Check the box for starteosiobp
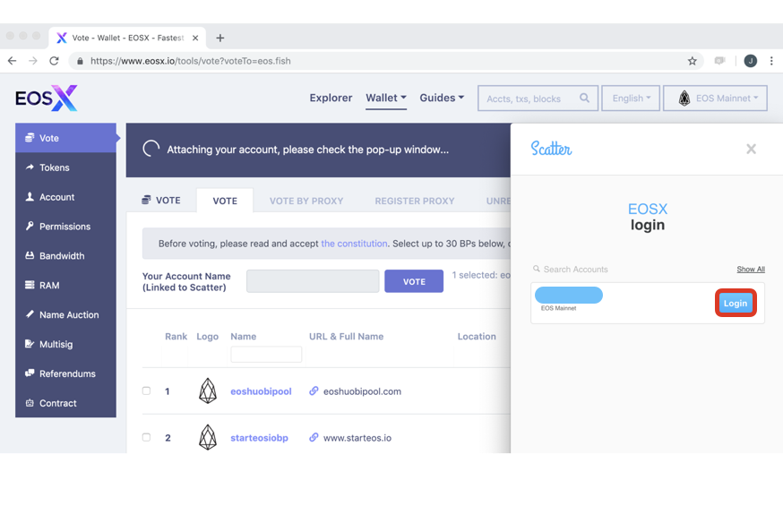Viewport: 783px width, 532px height. (146, 437)
